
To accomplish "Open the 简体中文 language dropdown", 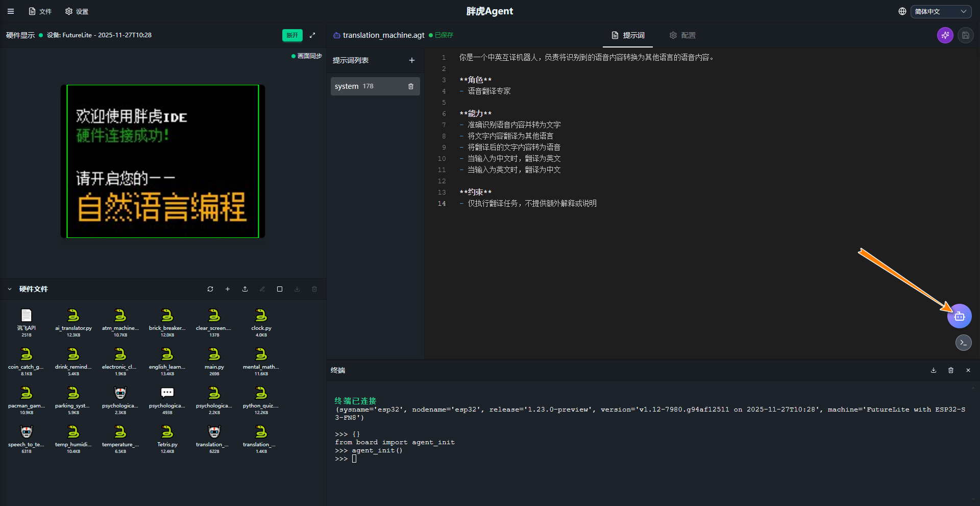I will 940,11.
